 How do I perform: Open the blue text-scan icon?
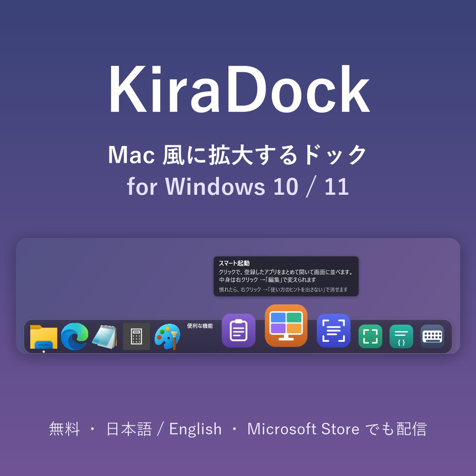click(x=334, y=331)
